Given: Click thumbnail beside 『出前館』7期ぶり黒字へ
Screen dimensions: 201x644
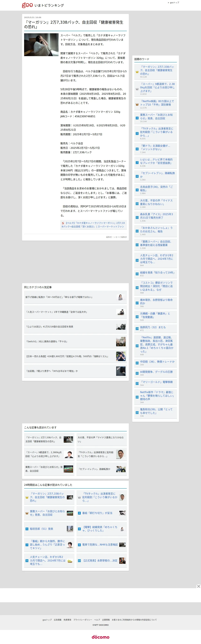Looking at the screenshot, I should click(x=121, y=371).
